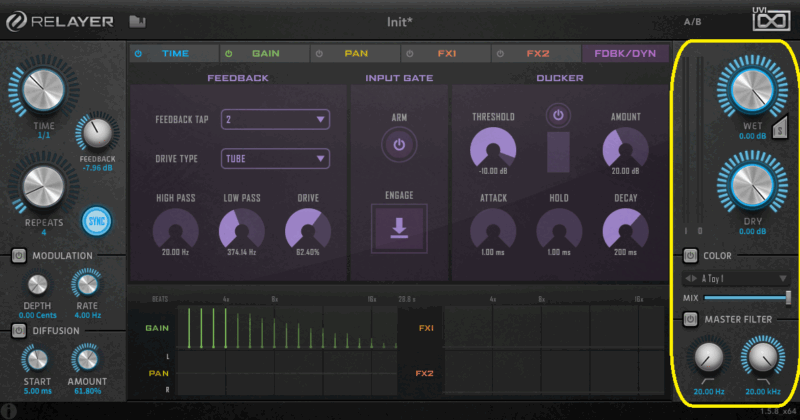
Task: Click the Ducker power icon
Action: pyautogui.click(x=557, y=116)
